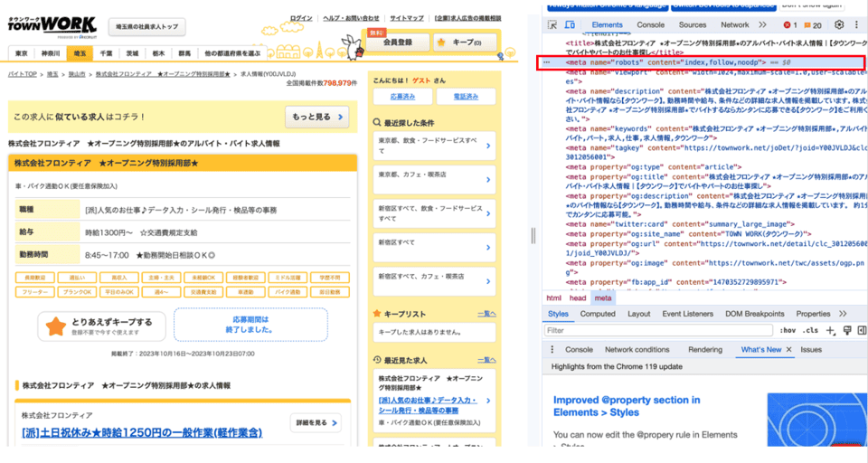Viewport: 868px width, 463px height.
Task: Select the 神奈川 prefecture tab
Action: coord(51,53)
